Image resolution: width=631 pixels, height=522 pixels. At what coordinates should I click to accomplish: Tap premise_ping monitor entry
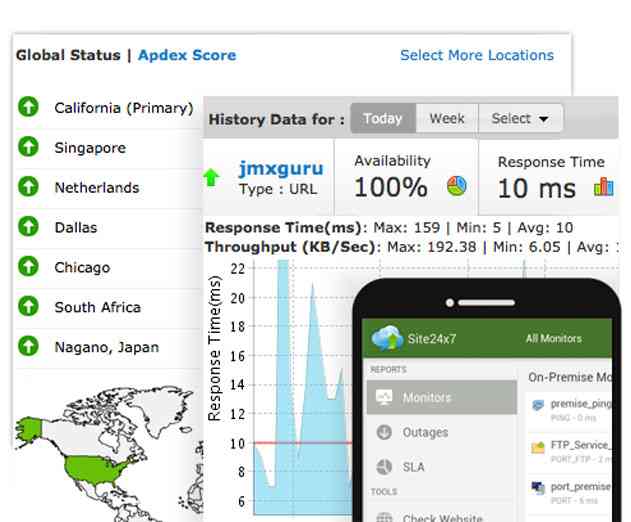coord(570,410)
